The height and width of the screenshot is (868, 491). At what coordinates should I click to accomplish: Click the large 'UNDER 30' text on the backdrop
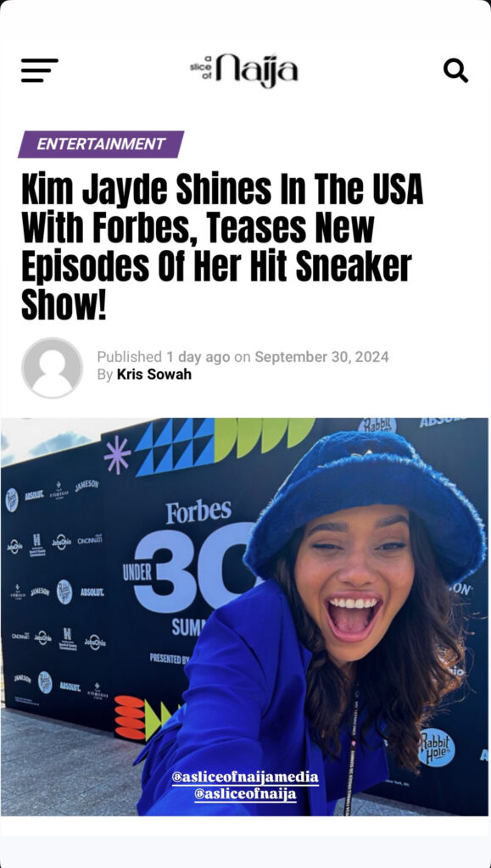click(188, 570)
